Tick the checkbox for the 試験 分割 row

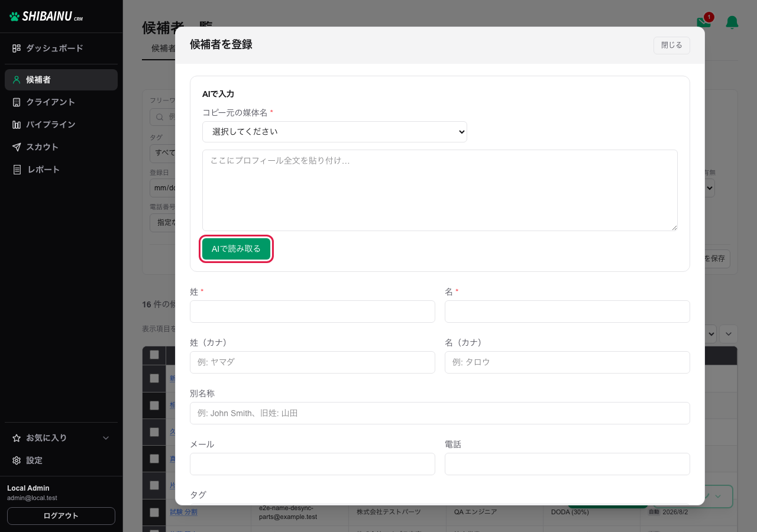(x=154, y=512)
